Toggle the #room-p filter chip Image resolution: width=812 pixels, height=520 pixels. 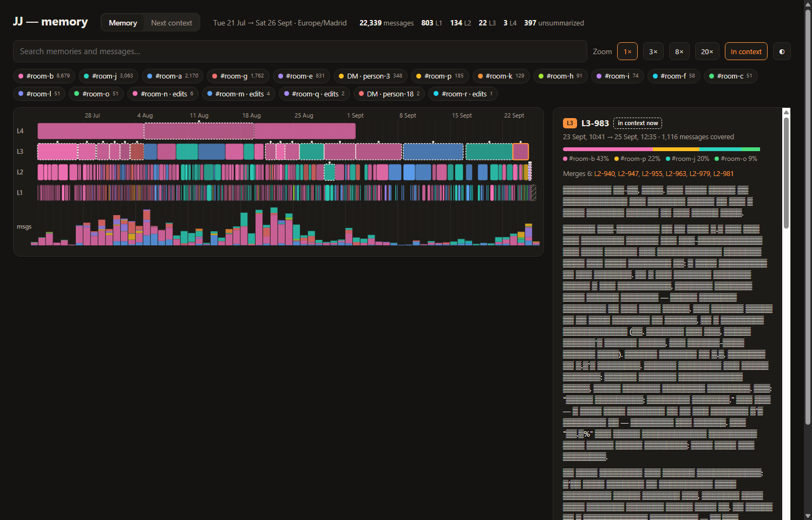[440, 76]
